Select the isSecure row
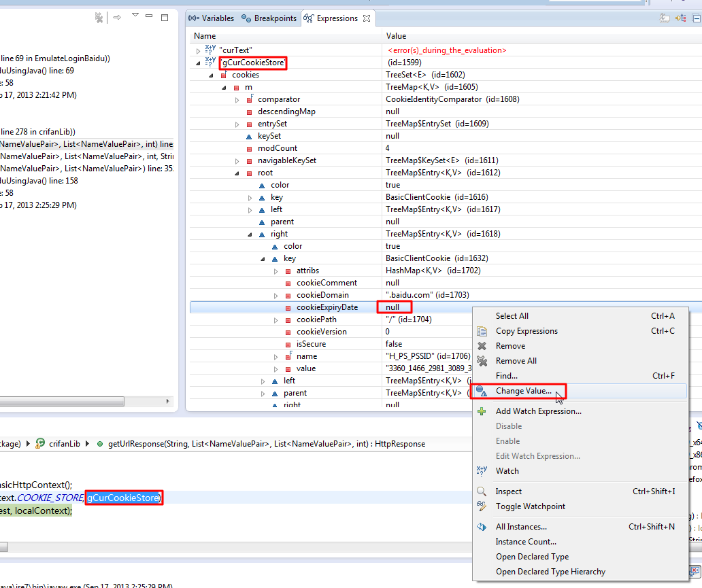The width and height of the screenshot is (702, 588). click(311, 344)
